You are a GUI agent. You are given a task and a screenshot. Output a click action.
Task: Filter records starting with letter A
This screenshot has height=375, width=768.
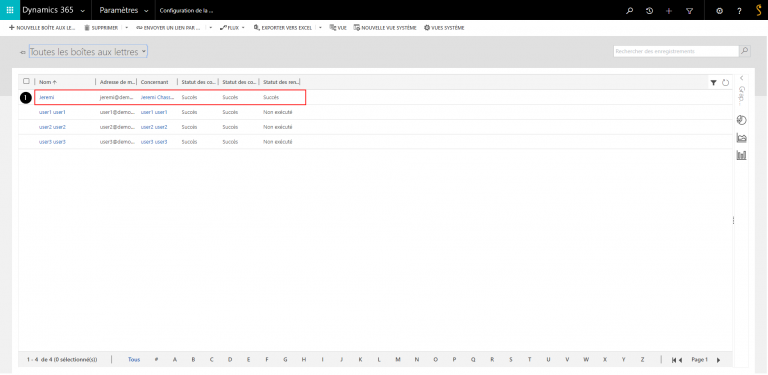coord(175,360)
